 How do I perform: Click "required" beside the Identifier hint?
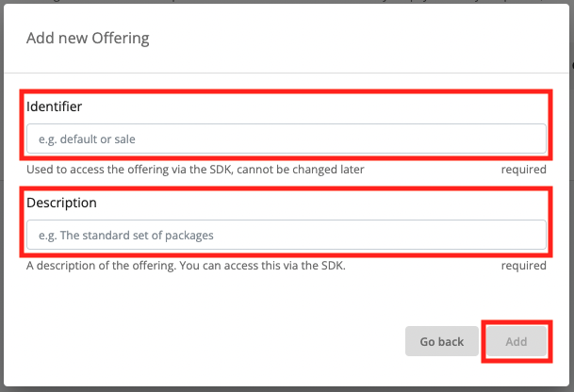[x=523, y=170]
